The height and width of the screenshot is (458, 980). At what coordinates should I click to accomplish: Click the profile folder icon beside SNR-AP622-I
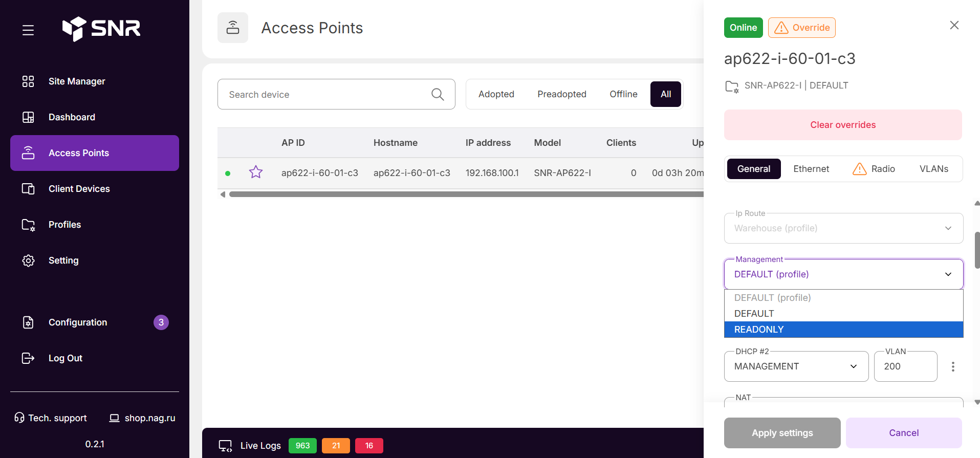tap(732, 86)
